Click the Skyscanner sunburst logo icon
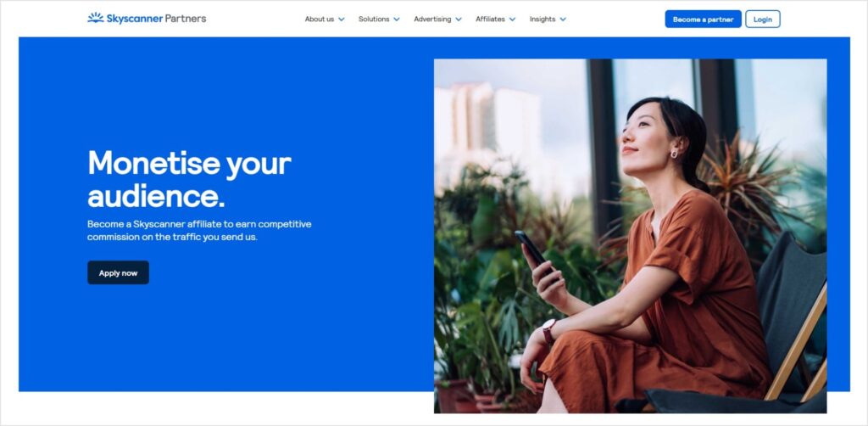868x426 pixels. tap(96, 19)
